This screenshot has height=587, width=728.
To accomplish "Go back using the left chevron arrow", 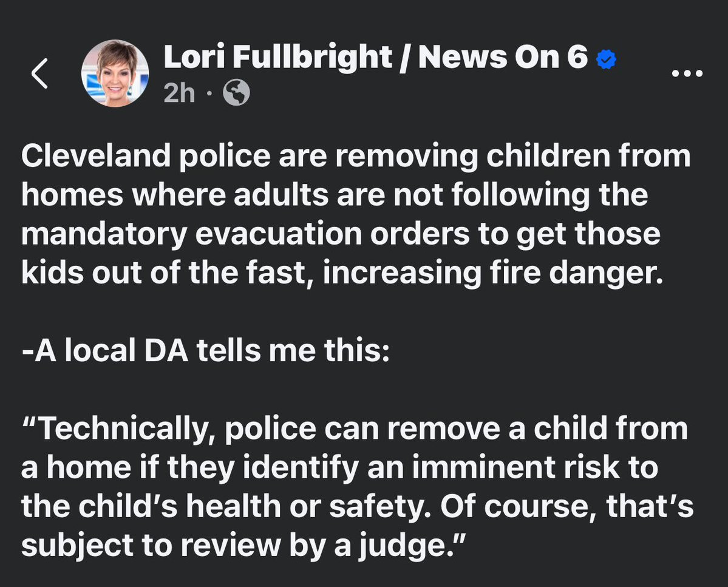I will click(40, 73).
